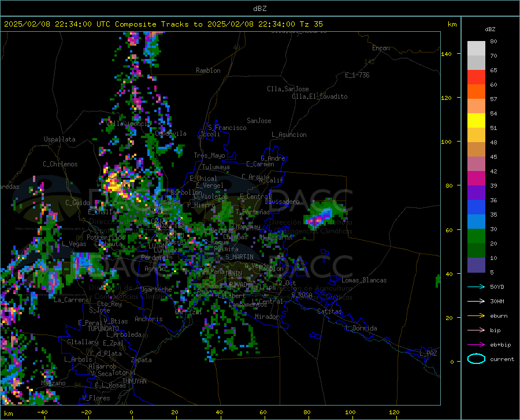Click the Divisadero label
520x420 pixels.
pyautogui.click(x=282, y=202)
